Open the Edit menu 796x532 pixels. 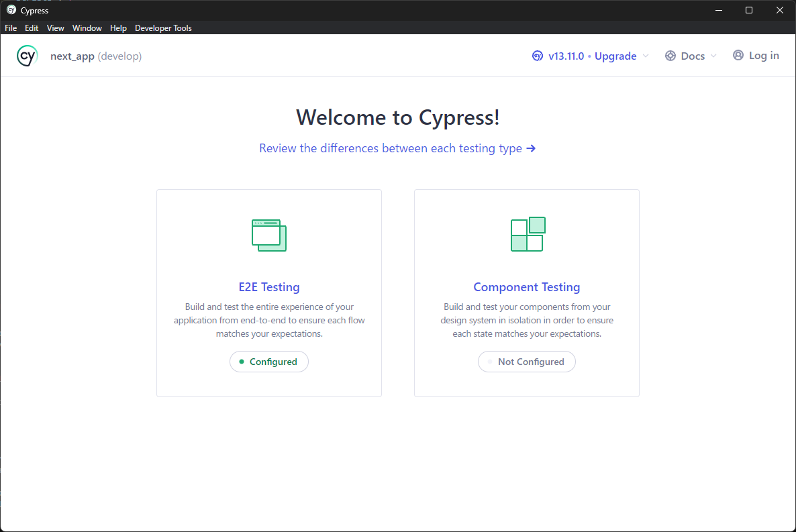32,28
